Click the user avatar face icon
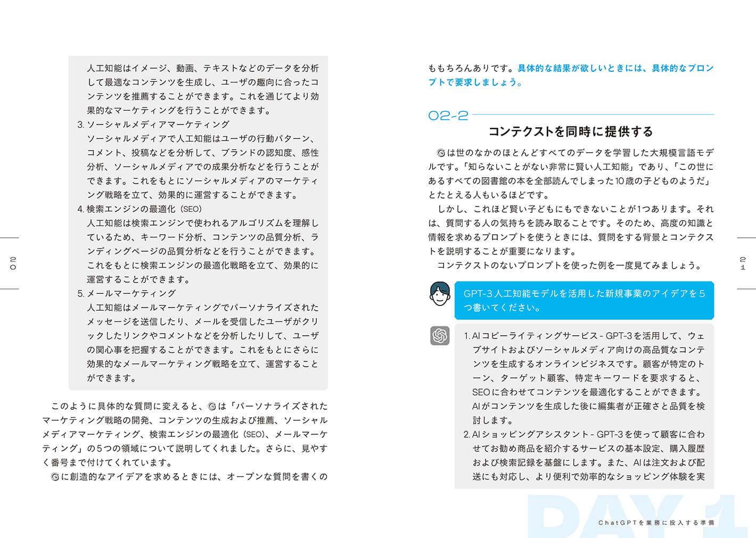756x538 pixels. coord(440,294)
